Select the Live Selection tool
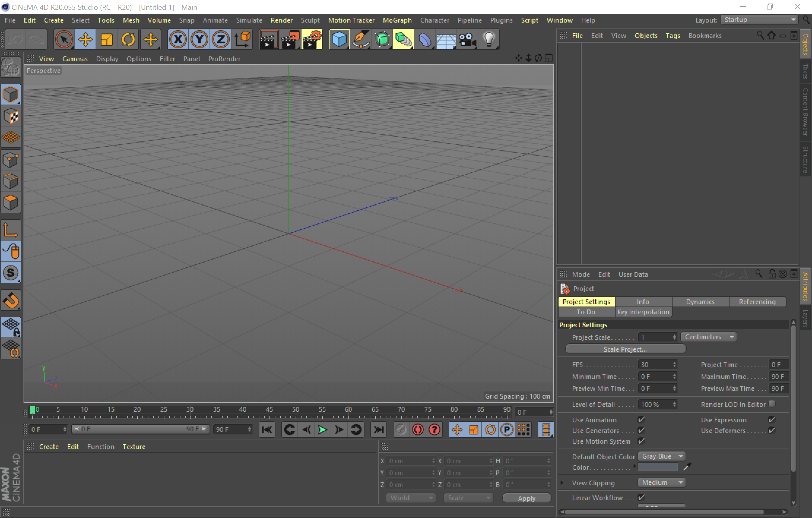The height and width of the screenshot is (518, 812). click(x=64, y=40)
